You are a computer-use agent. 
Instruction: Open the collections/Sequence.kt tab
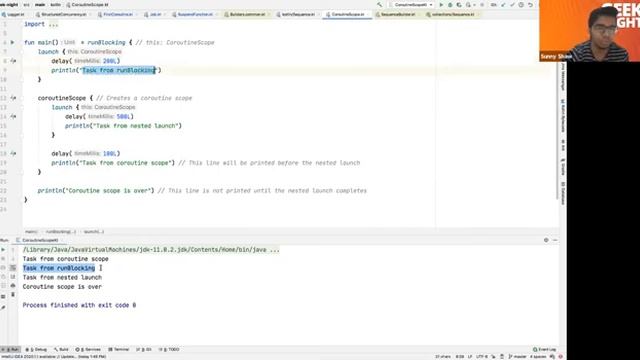[x=452, y=14]
